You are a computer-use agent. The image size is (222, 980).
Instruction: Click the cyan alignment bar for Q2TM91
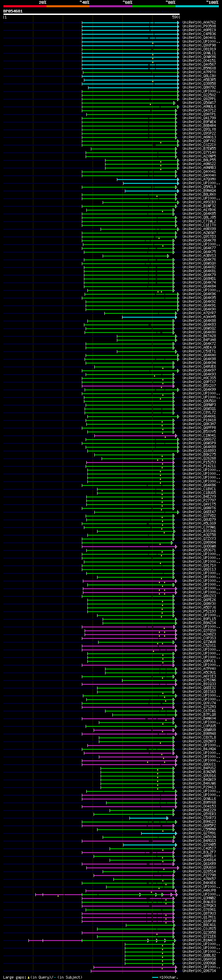coord(159,833)
